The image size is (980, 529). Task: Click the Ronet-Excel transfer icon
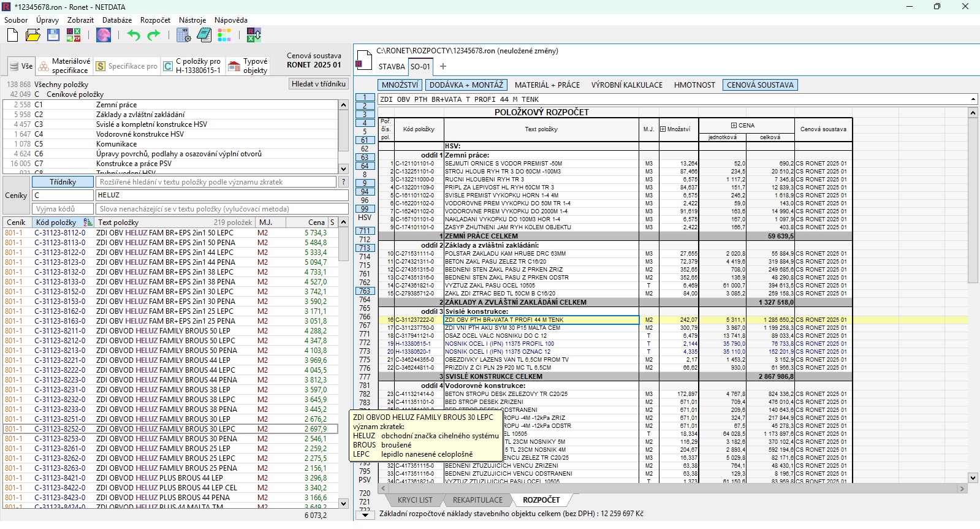(254, 35)
